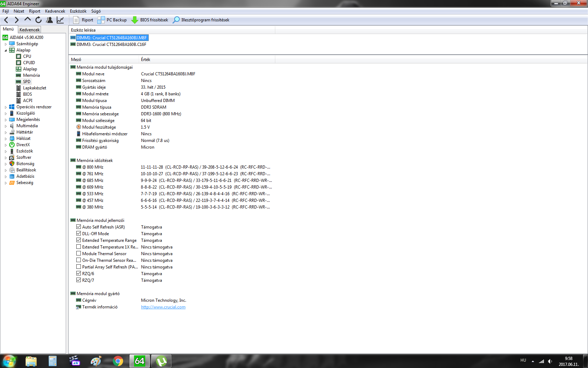Click BIOS frissítések toolbar button

[x=149, y=20]
